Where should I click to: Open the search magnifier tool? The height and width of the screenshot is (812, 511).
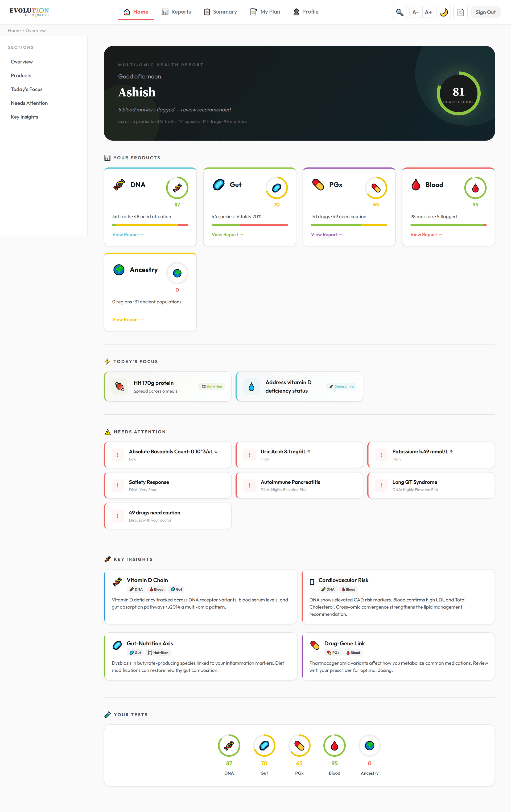tap(400, 12)
